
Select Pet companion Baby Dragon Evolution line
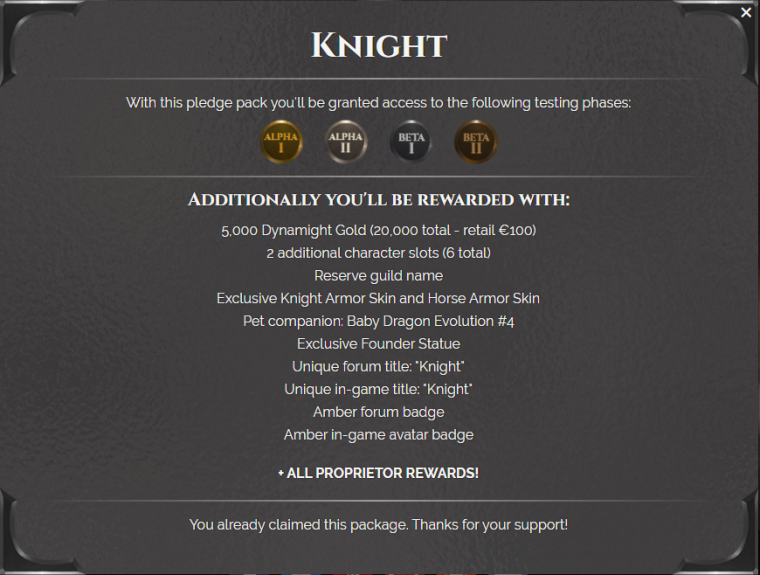pos(379,321)
